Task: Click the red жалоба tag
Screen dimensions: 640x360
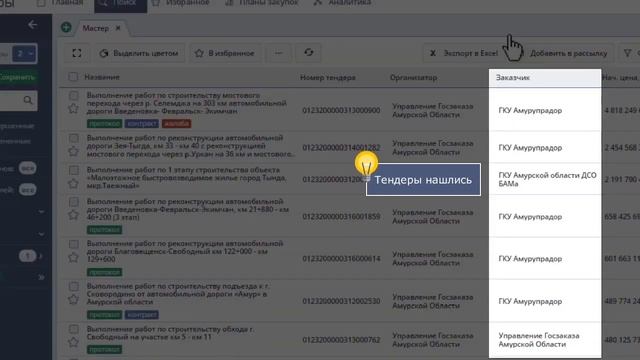Action: (176, 123)
